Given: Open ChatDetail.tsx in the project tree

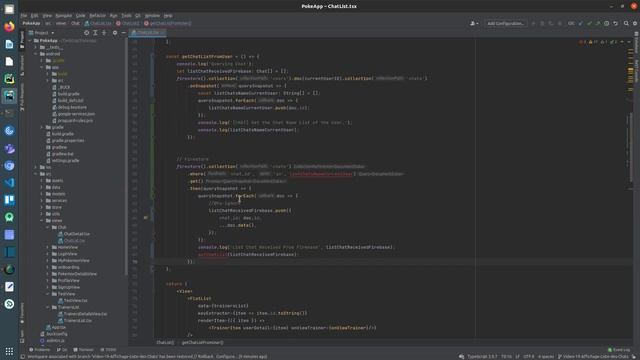Looking at the screenshot, I should tap(76, 234).
